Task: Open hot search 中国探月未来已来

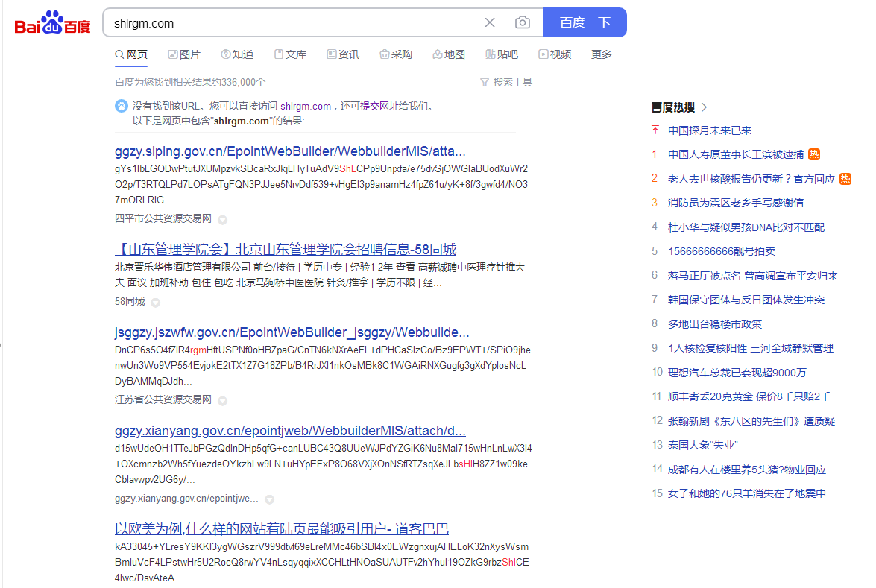Action: 710,130
